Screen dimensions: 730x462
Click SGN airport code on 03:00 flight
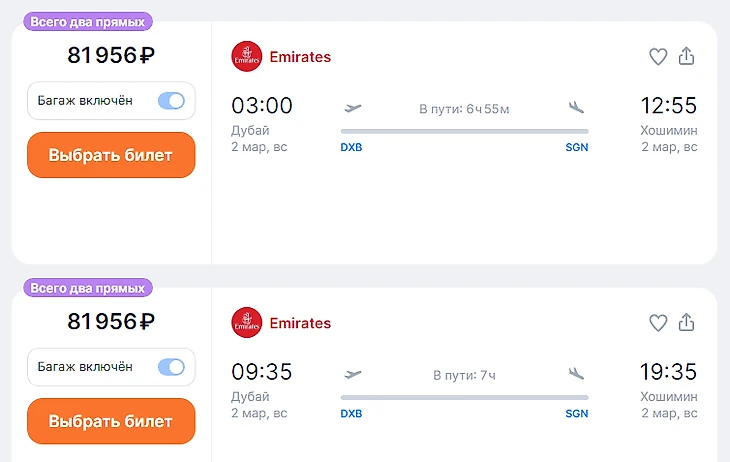pyautogui.click(x=576, y=147)
